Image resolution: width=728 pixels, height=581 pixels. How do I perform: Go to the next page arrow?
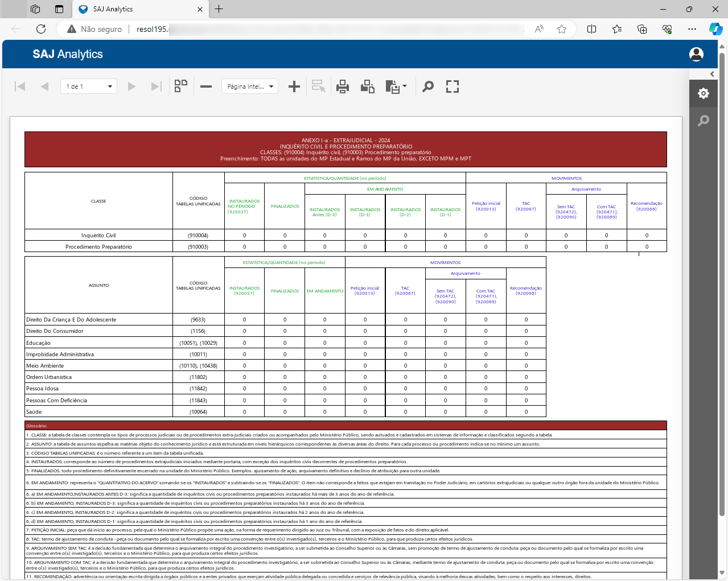pyautogui.click(x=132, y=86)
